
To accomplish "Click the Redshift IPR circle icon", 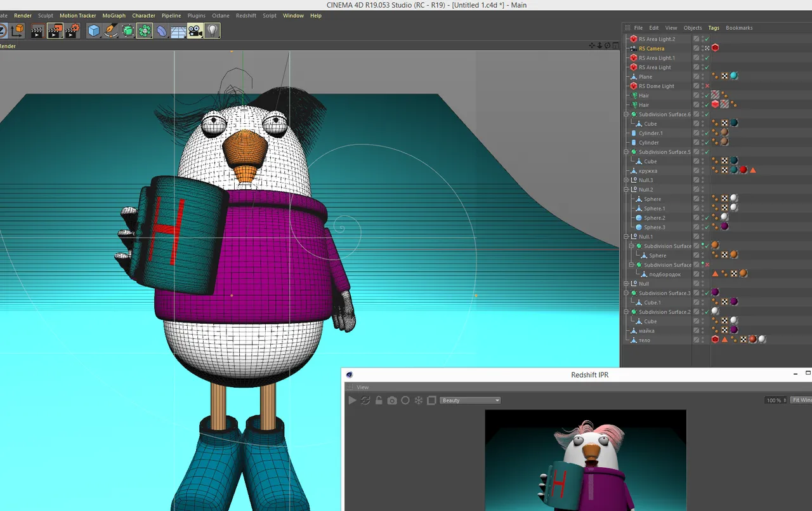I will point(405,401).
